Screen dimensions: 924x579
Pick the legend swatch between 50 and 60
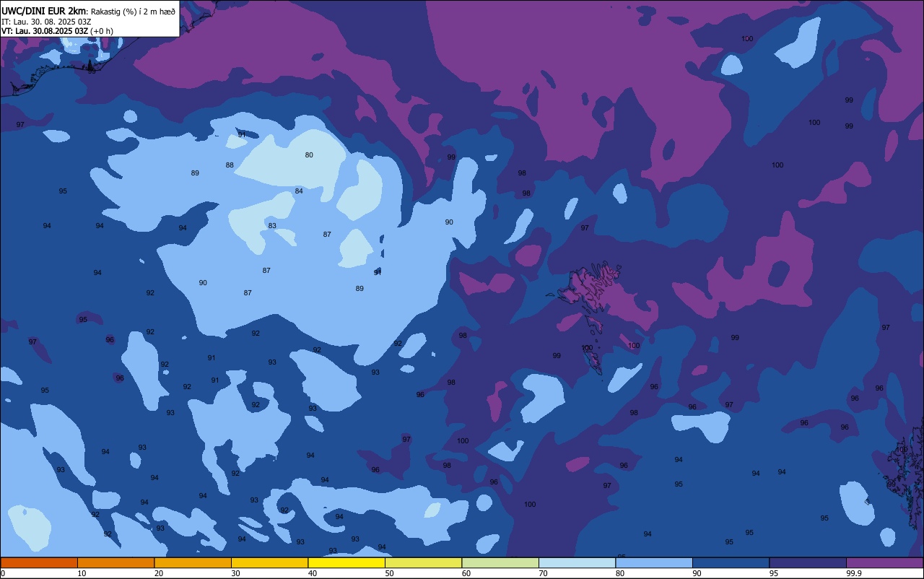pyautogui.click(x=423, y=562)
